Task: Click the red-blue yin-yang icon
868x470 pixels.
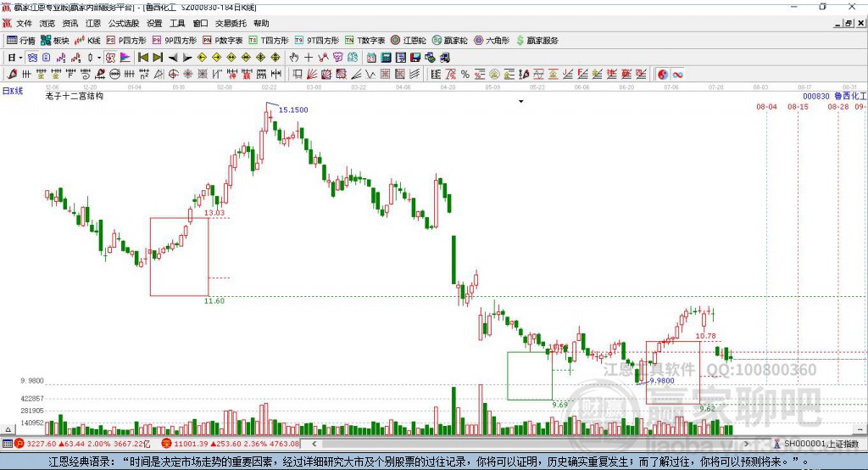Action: pos(663,75)
